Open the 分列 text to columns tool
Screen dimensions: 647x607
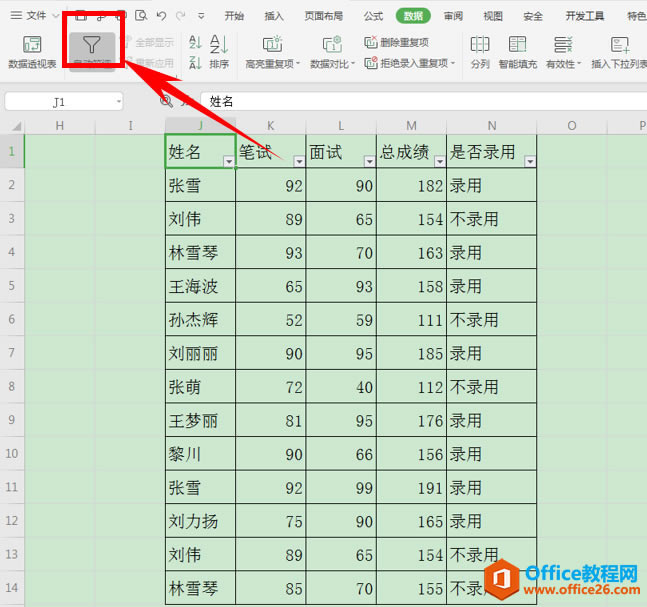480,52
